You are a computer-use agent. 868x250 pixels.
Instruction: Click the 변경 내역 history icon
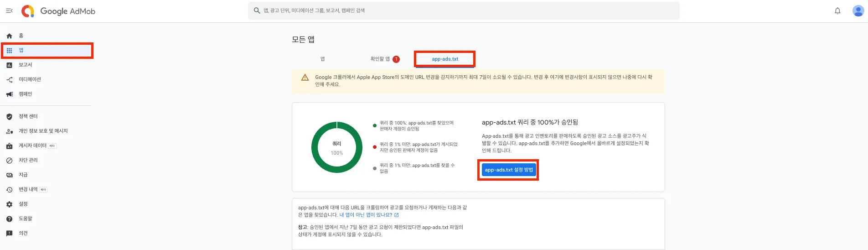(x=9, y=190)
